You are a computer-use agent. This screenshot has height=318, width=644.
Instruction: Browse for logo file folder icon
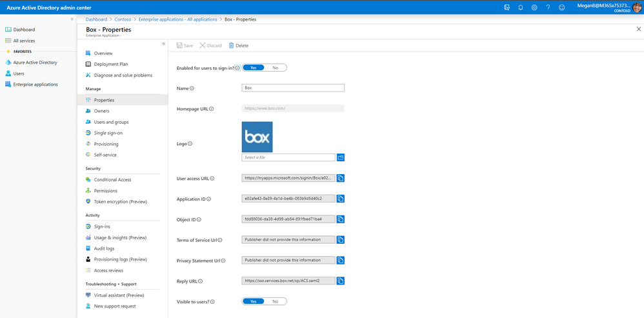coord(341,157)
